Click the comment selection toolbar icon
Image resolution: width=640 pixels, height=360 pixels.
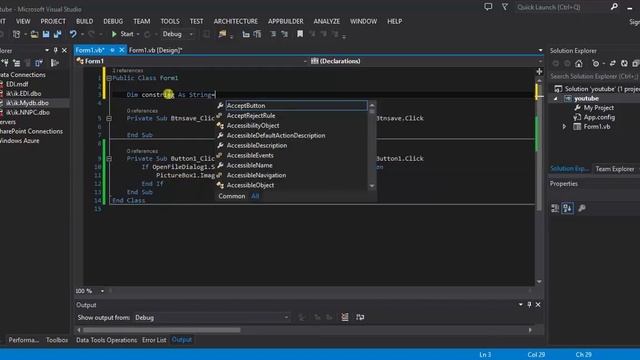coord(273,34)
